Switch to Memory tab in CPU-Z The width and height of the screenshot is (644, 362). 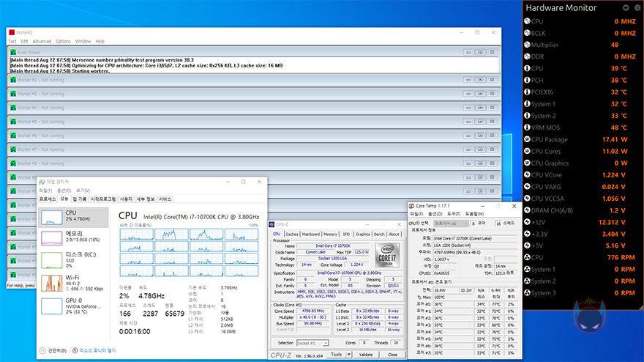pyautogui.click(x=330, y=234)
